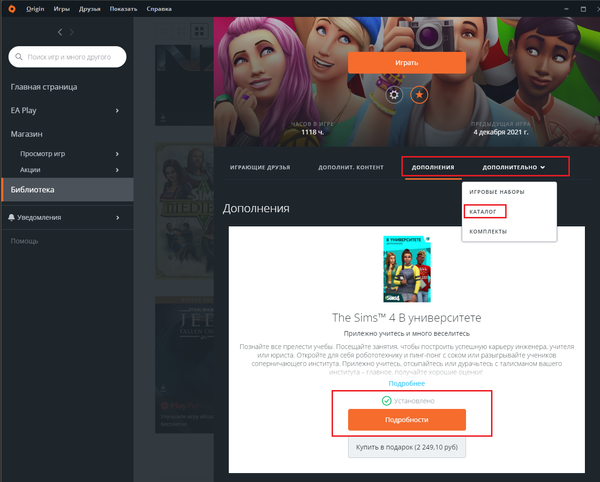Open the Дополнительно dropdown
The width and height of the screenshot is (600, 482).
514,167
